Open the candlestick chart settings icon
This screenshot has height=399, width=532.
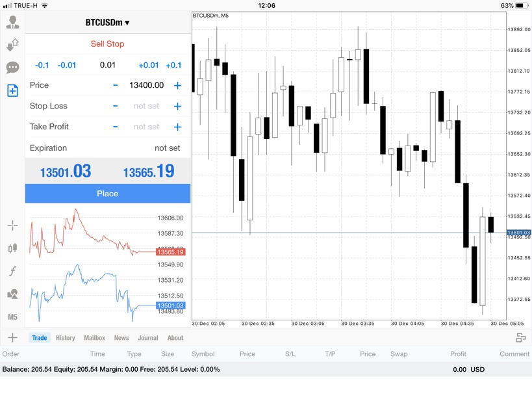point(12,248)
